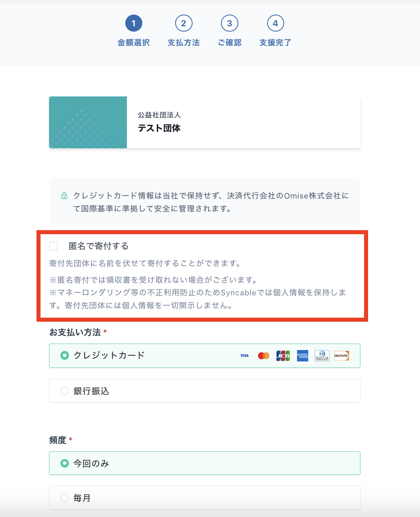Viewport: 420px width, 517px height.
Task: Click the VISA card brand icon
Action: coord(244,355)
